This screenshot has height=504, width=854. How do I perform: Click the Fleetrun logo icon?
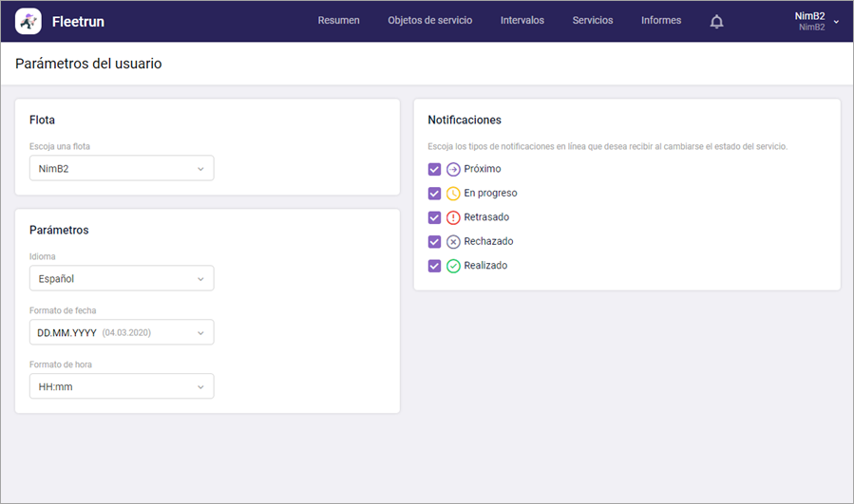(x=28, y=21)
